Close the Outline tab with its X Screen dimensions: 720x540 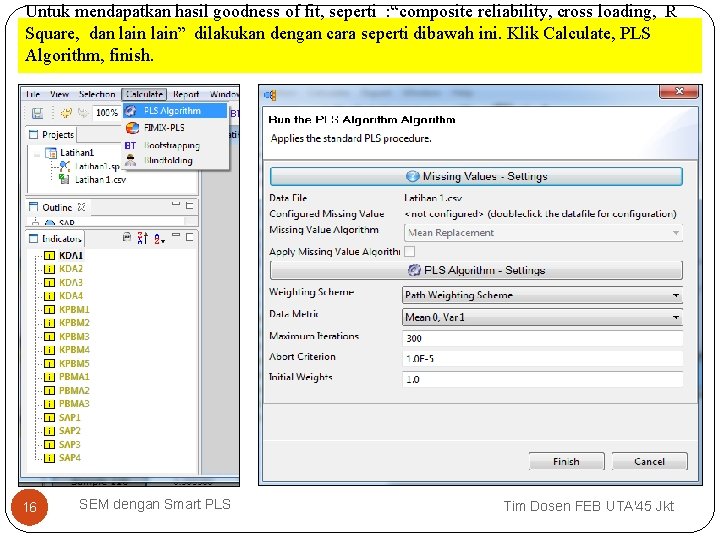[81, 207]
